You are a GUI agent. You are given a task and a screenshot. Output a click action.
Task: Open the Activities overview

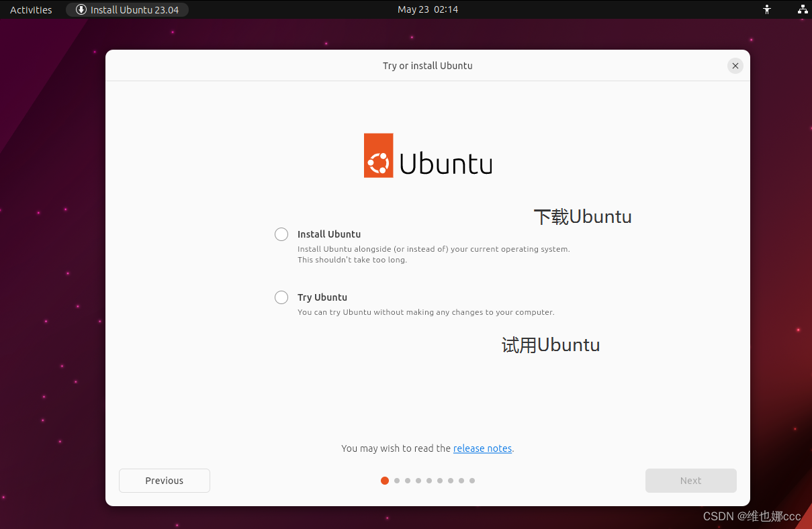30,9
